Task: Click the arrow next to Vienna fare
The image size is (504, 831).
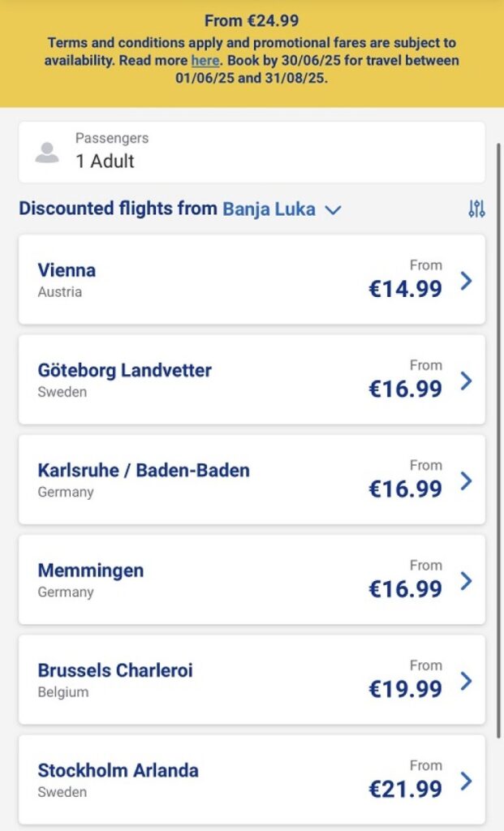Action: pos(466,281)
